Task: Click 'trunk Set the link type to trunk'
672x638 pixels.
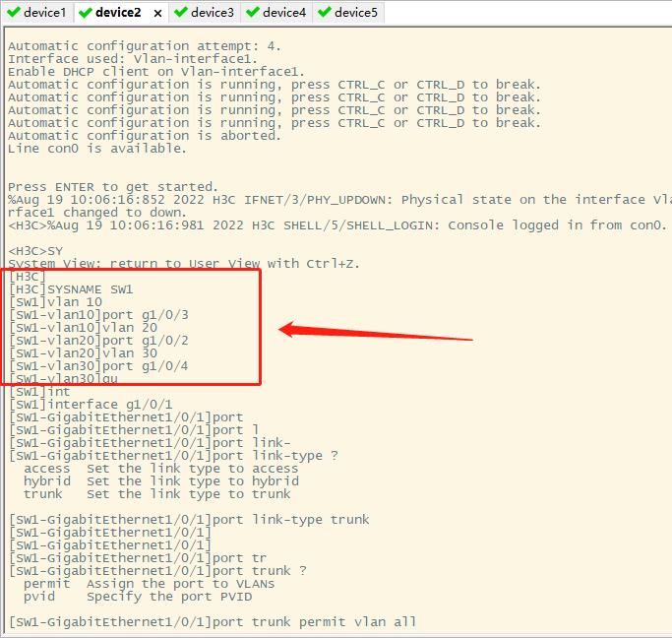Action: (x=156, y=494)
